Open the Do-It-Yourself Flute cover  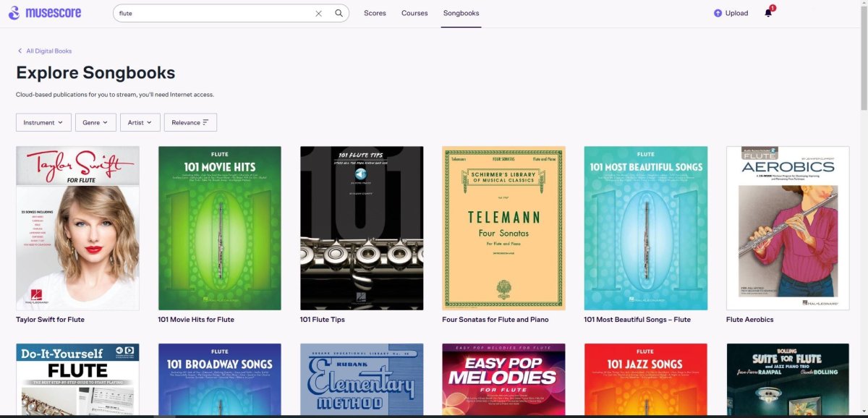[x=77, y=379]
